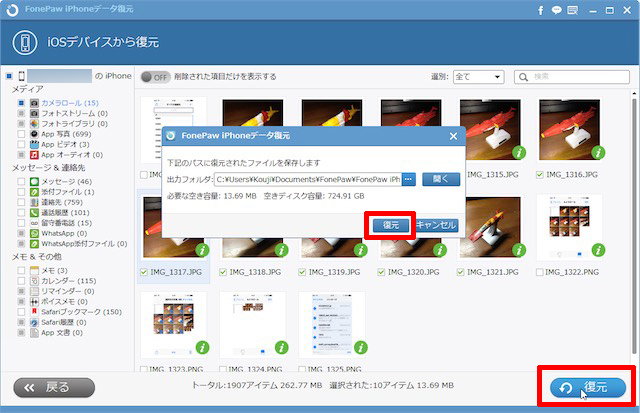Show info for IMG_1322.PNG thumbnail
The width and height of the screenshot is (640, 413).
point(598,250)
